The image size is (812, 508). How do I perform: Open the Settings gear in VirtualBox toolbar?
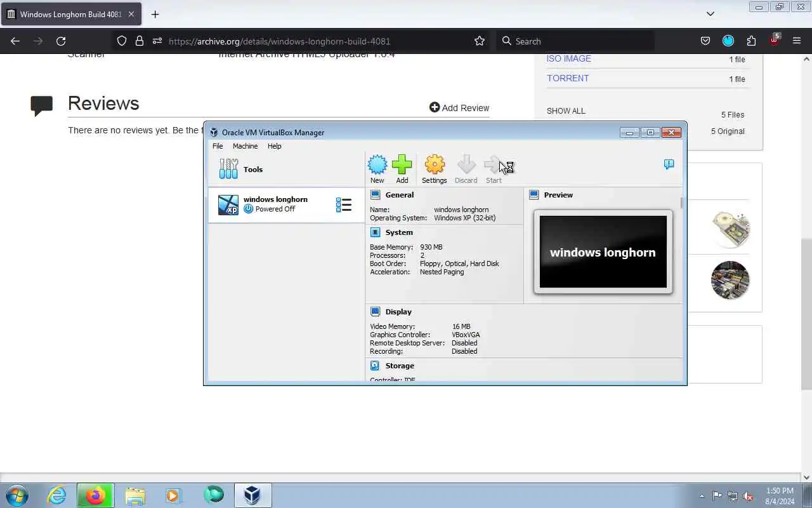pos(435,165)
